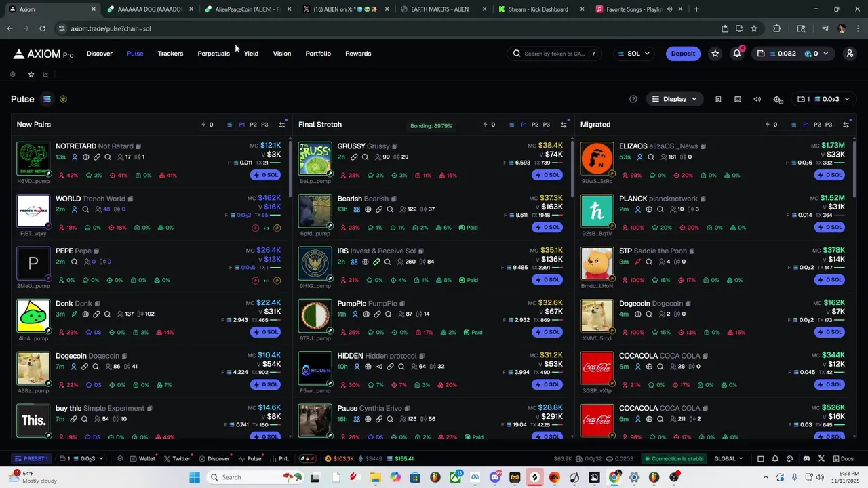Viewport: 868px width, 488px height.
Task: Click the sound volume icon in Pulse toolbar
Action: click(x=757, y=99)
